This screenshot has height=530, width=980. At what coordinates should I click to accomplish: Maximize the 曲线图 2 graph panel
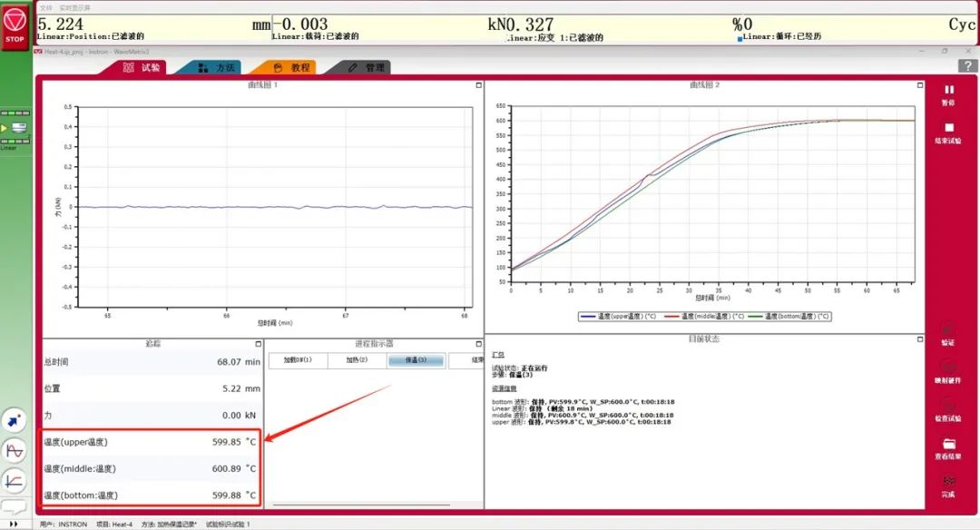coord(920,85)
